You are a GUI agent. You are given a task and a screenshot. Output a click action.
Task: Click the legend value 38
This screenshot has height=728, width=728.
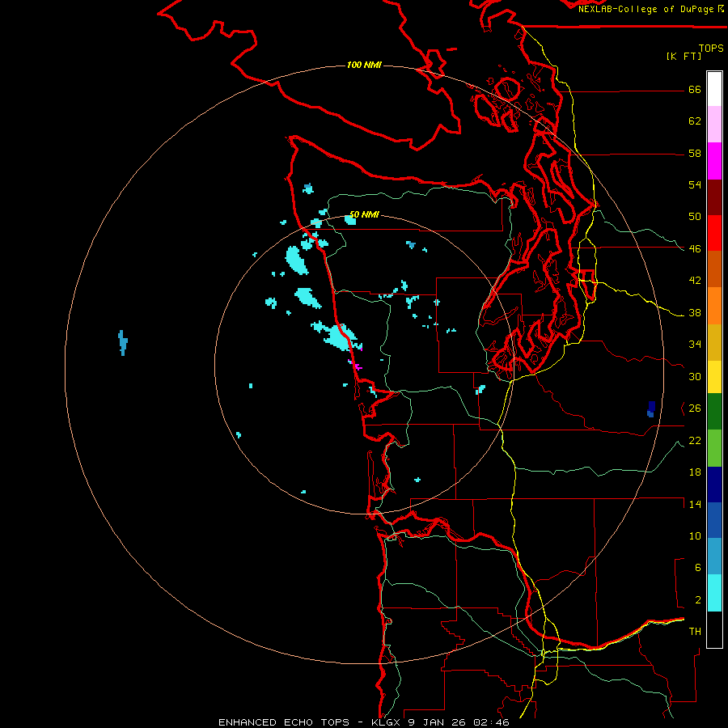(695, 313)
